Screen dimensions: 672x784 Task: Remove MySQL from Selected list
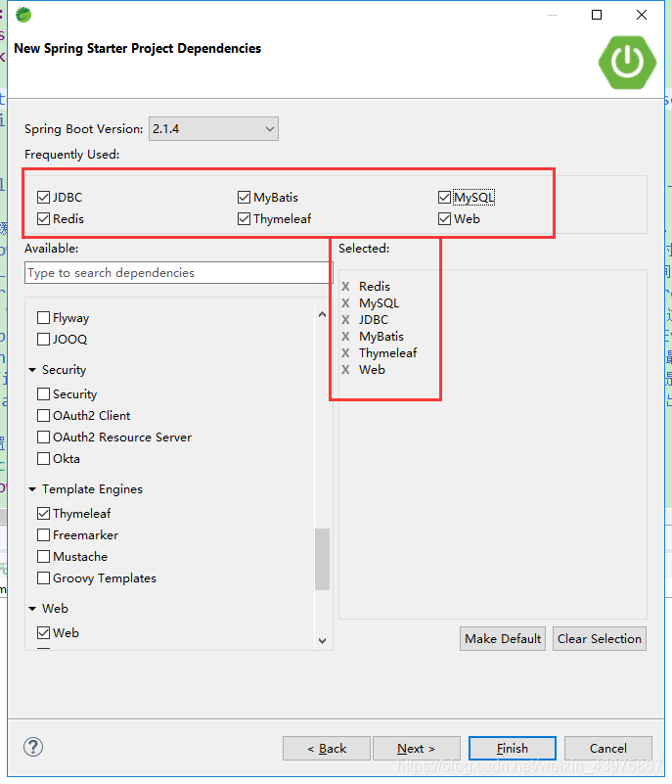click(345, 303)
